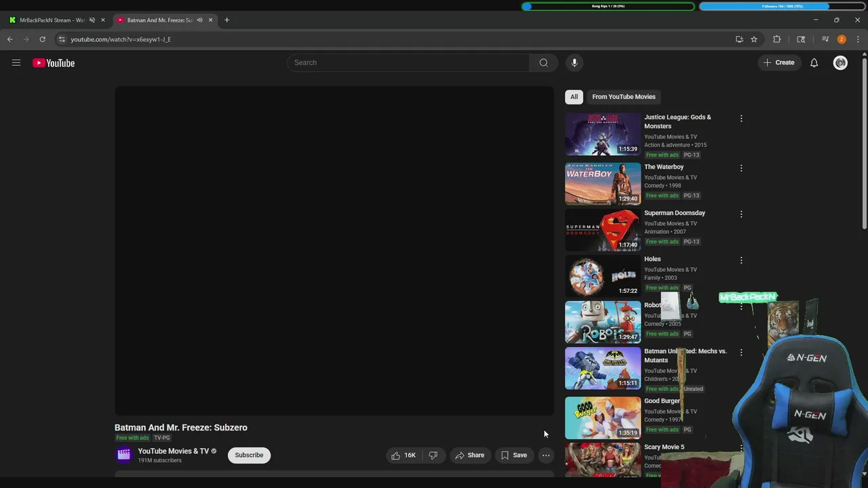Open Superman Doomsday thumbnail
Screen dimensions: 868x488
click(603, 230)
